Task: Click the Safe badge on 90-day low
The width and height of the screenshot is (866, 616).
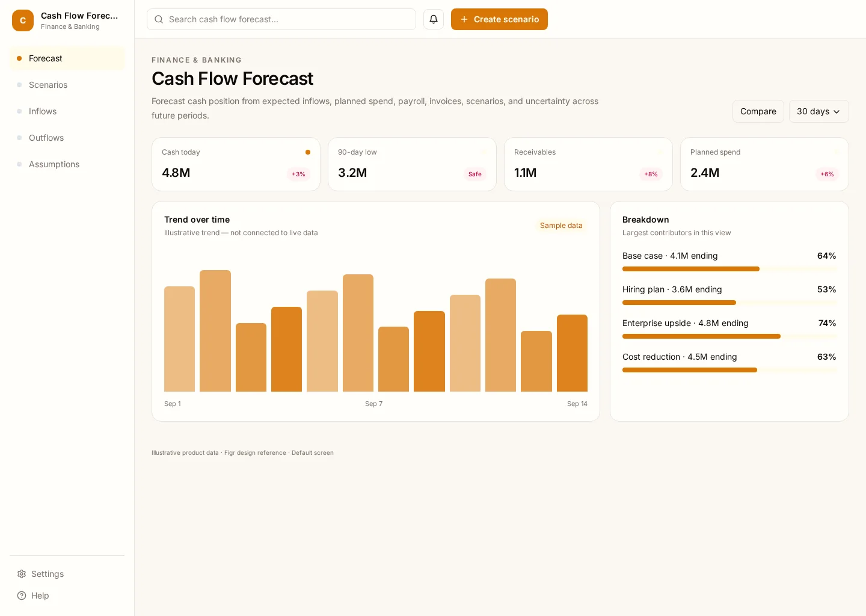Action: coord(475,174)
